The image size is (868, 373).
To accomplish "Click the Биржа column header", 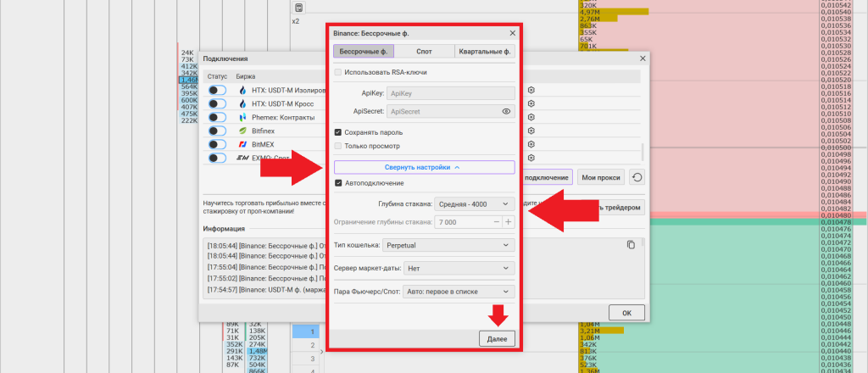I will click(246, 76).
